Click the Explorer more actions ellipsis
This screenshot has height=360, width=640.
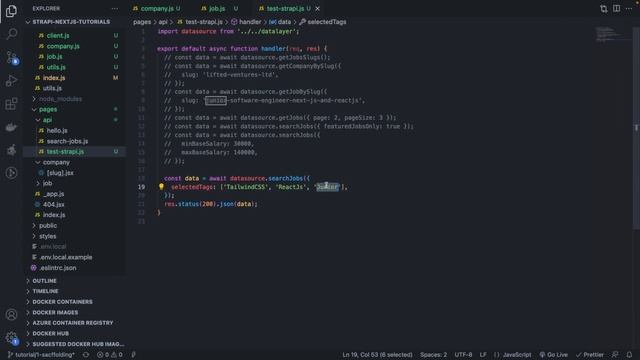[x=115, y=9]
